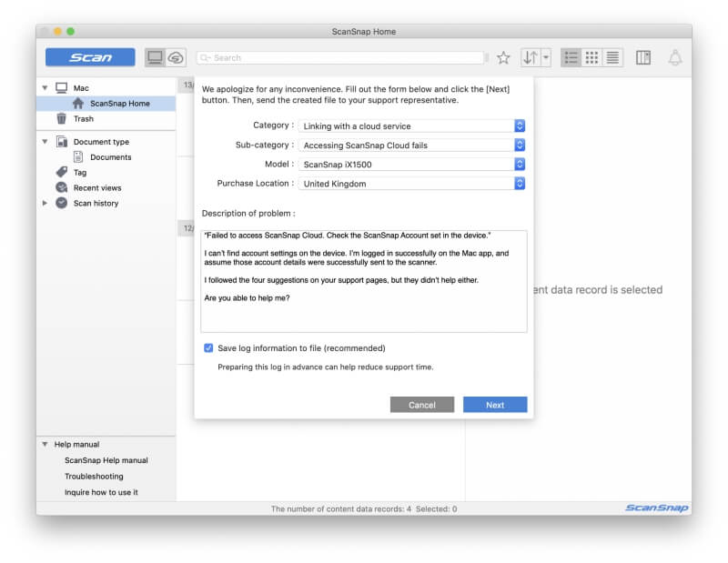The width and height of the screenshot is (728, 563).
Task: Click the sort order arrows icon
Action: [531, 57]
